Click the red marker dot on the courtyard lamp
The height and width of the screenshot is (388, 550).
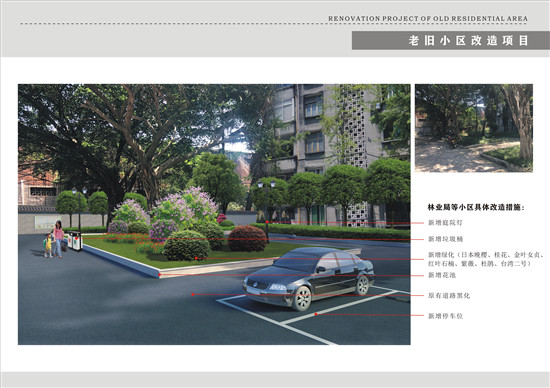coord(267,222)
